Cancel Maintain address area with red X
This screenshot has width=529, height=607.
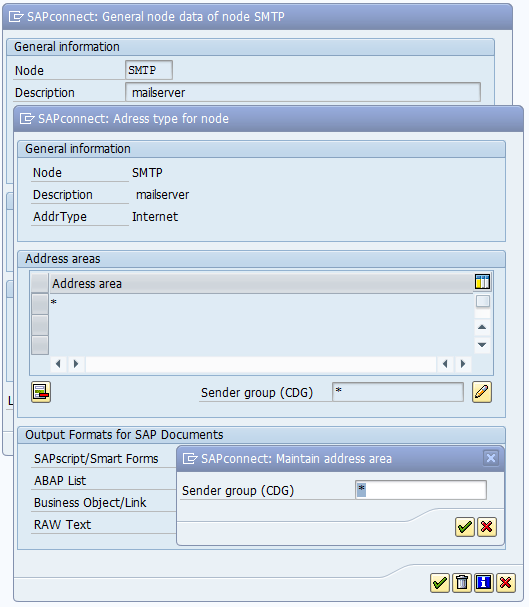(487, 526)
